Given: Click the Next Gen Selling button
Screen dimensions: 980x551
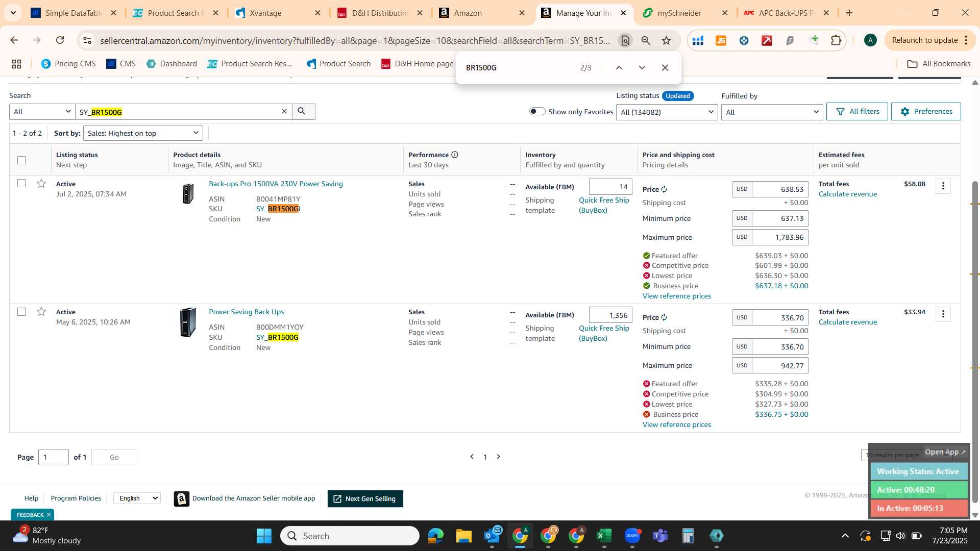Looking at the screenshot, I should (x=365, y=498).
